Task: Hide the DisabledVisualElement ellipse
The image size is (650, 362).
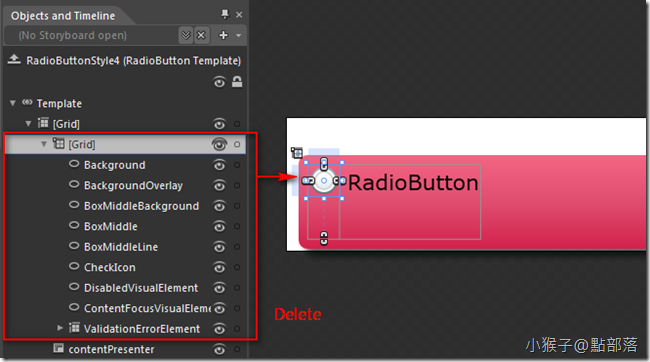Action: (x=219, y=288)
